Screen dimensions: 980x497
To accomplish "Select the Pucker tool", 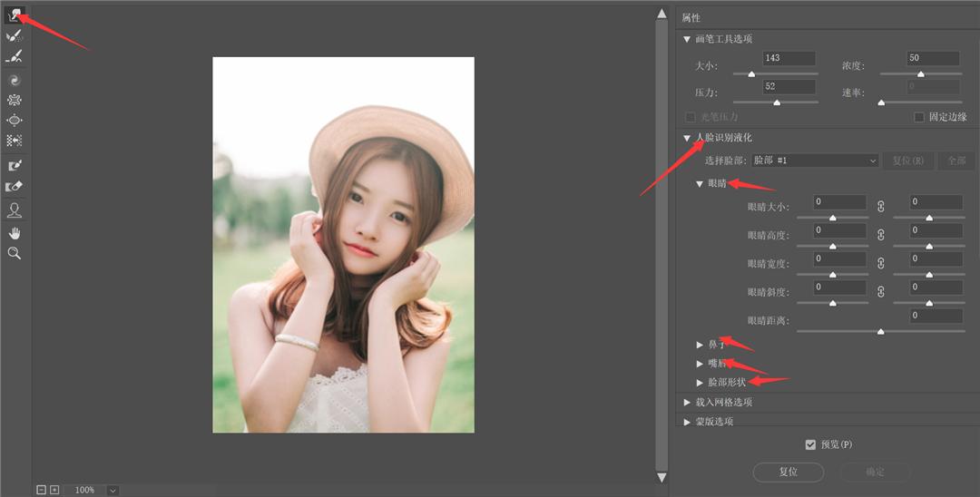I will point(15,100).
